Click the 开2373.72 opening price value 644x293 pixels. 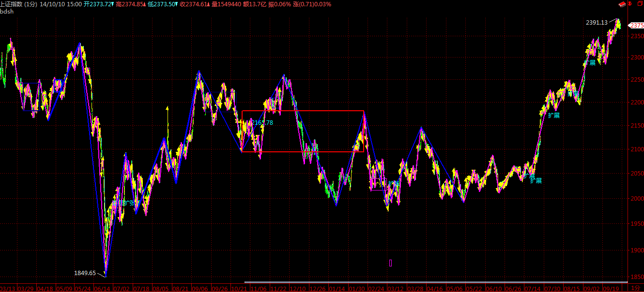coord(98,4)
